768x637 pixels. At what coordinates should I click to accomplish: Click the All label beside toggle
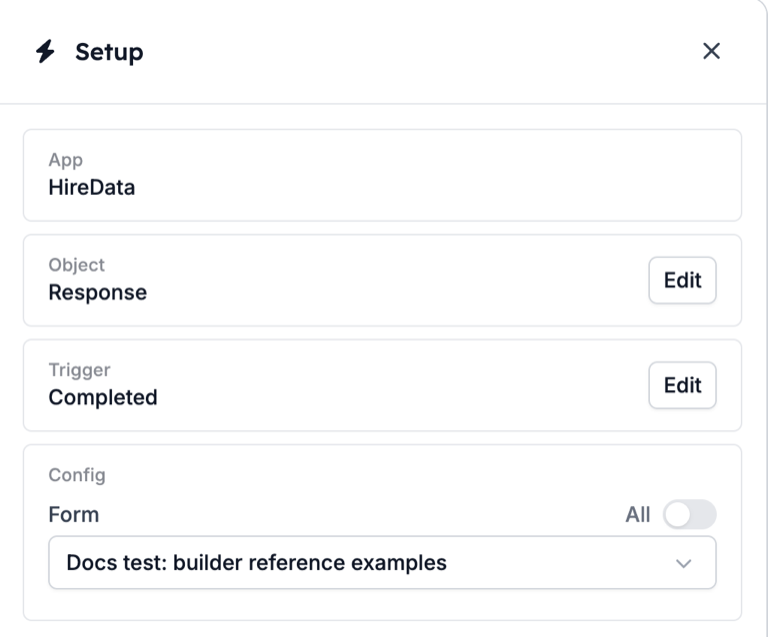(638, 515)
